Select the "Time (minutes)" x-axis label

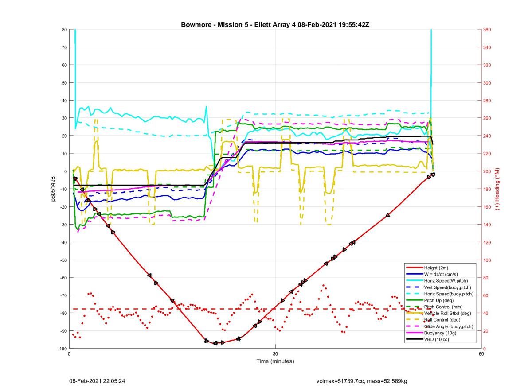[x=275, y=361]
